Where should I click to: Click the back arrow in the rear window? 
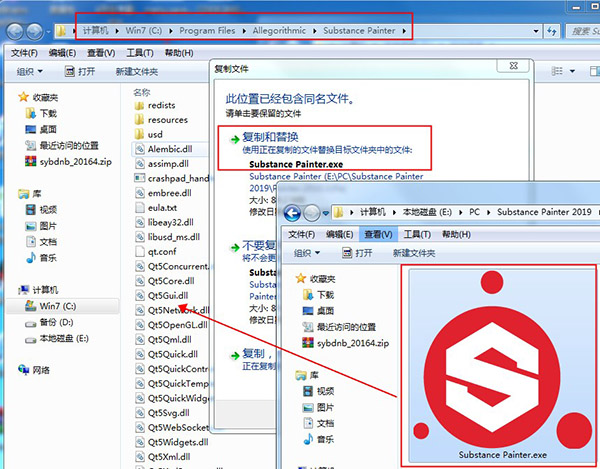coord(15,31)
